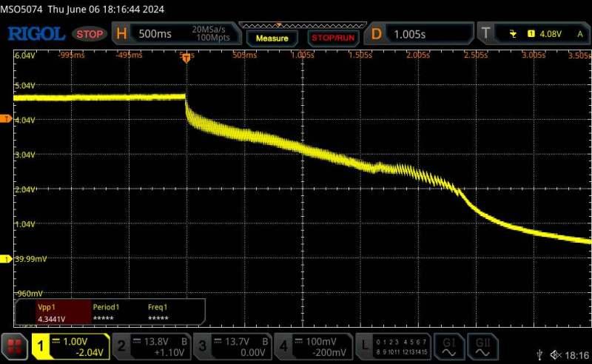This screenshot has width=592, height=364.
Task: Select the trigger position marker on timeline
Action: click(x=186, y=58)
